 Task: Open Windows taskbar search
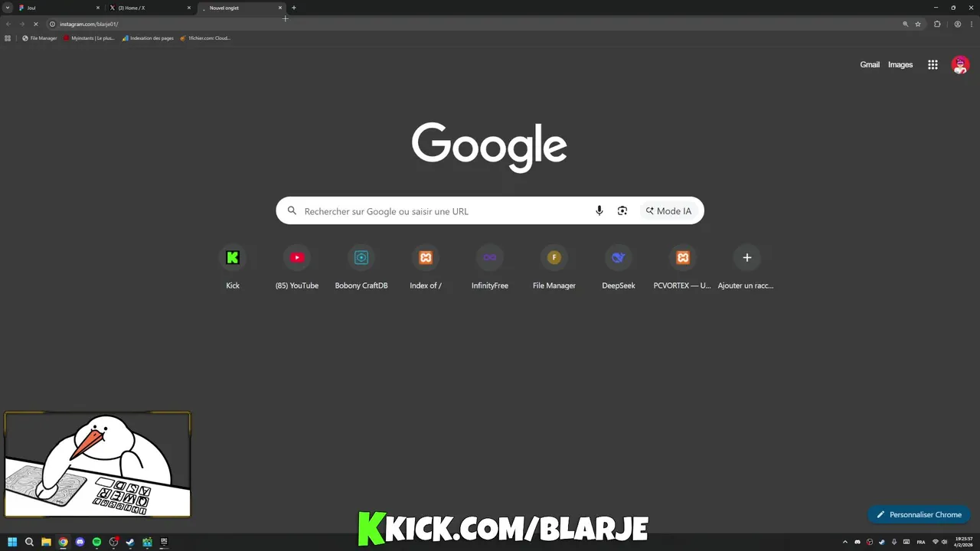click(29, 542)
